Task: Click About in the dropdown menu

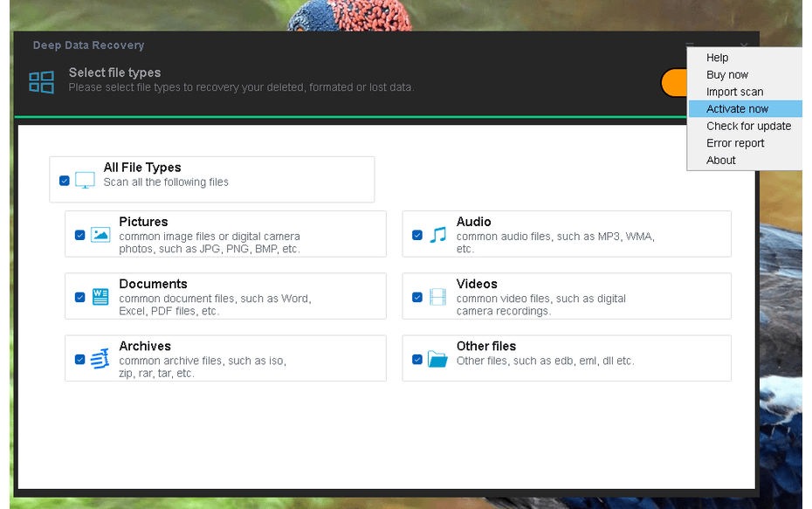Action: [721, 160]
